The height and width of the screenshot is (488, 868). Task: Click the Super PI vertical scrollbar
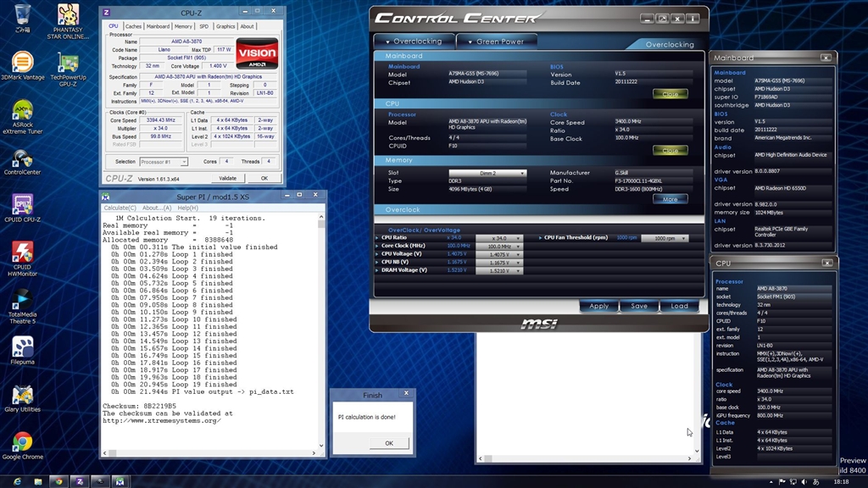[x=321, y=330]
